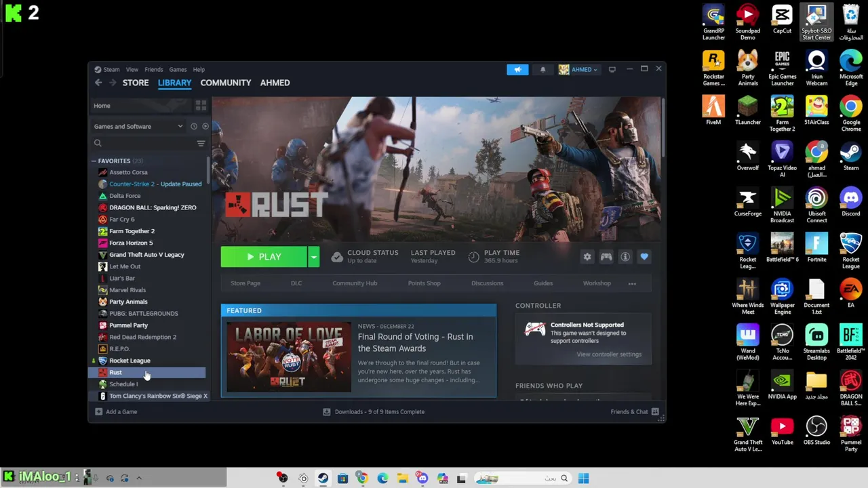
Task: Click View controller settings button
Action: tap(609, 354)
